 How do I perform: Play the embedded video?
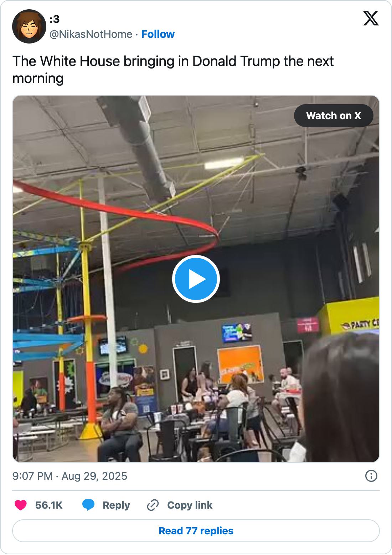coord(196,279)
